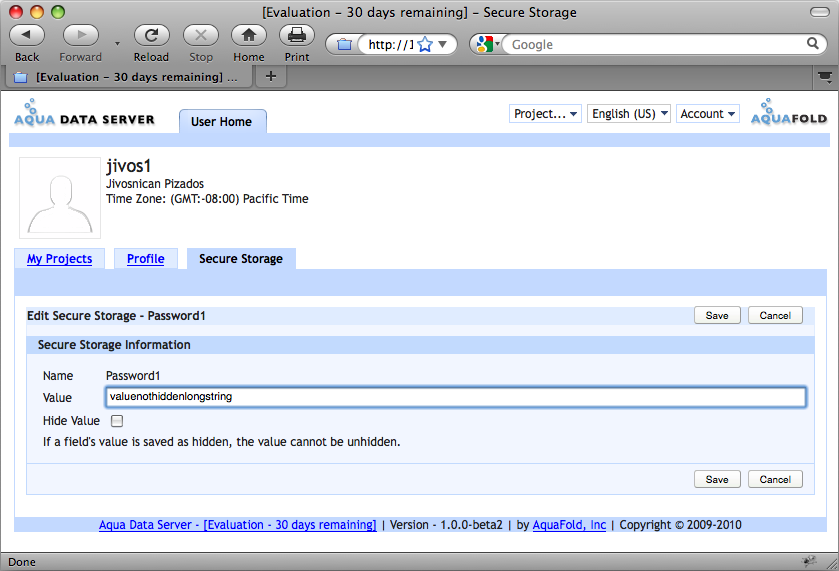Image resolution: width=839 pixels, height=571 pixels.
Task: Toggle the Hide Value checkbox
Action: (x=117, y=421)
